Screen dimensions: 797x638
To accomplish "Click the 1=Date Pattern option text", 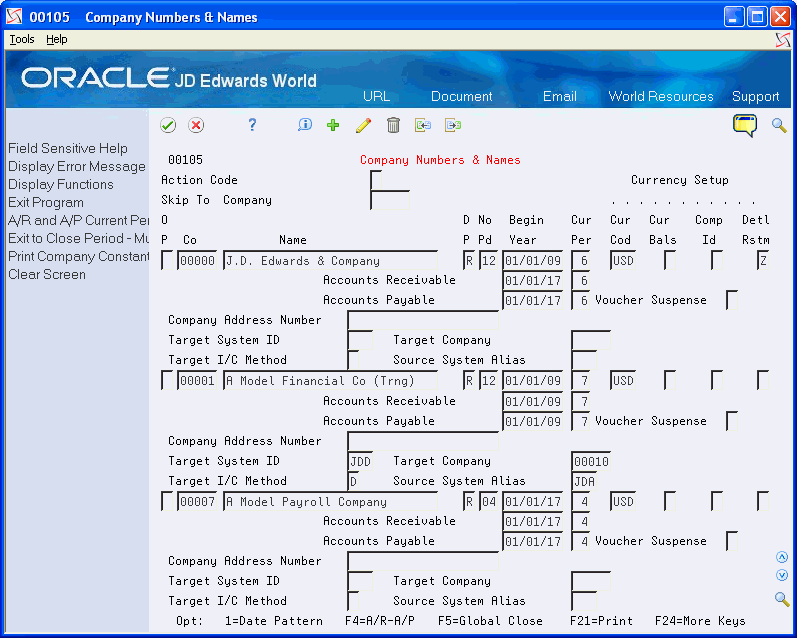I will pyautogui.click(x=273, y=621).
